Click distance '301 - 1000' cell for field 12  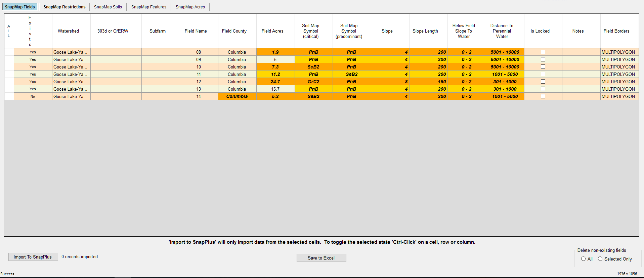tap(505, 82)
